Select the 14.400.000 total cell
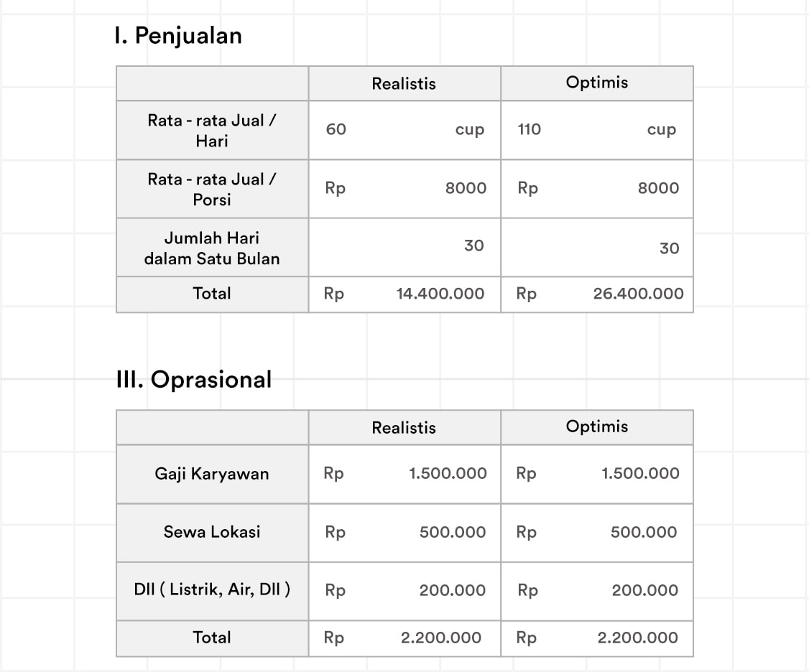The image size is (809, 672). click(x=440, y=294)
